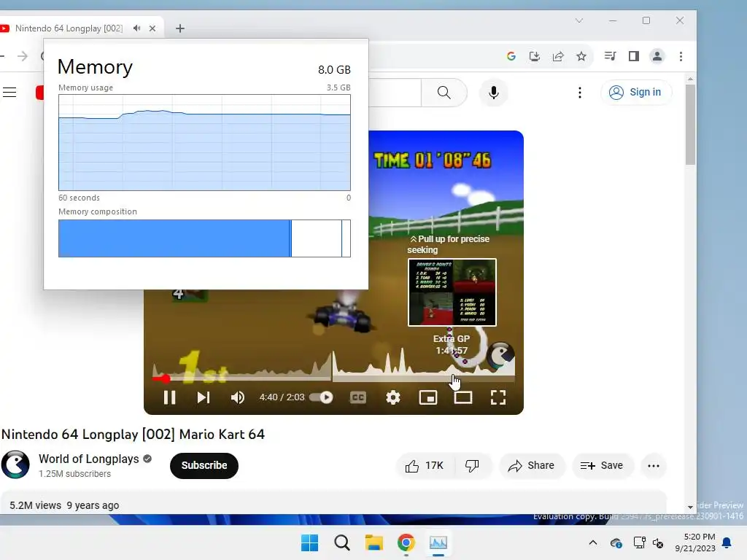Save the video to playlist
The height and width of the screenshot is (560, 747).
[x=602, y=466]
